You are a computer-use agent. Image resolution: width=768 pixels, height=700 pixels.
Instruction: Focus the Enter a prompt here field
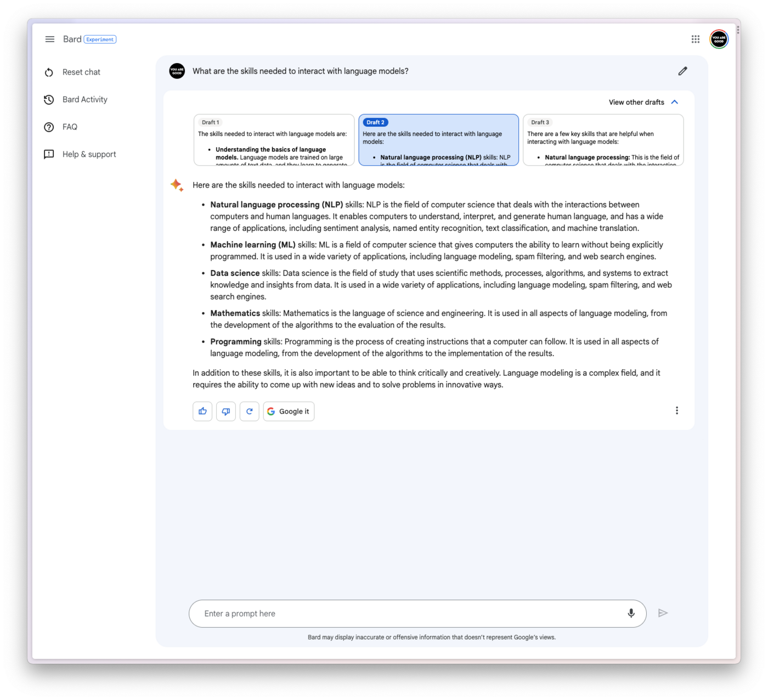tap(417, 613)
